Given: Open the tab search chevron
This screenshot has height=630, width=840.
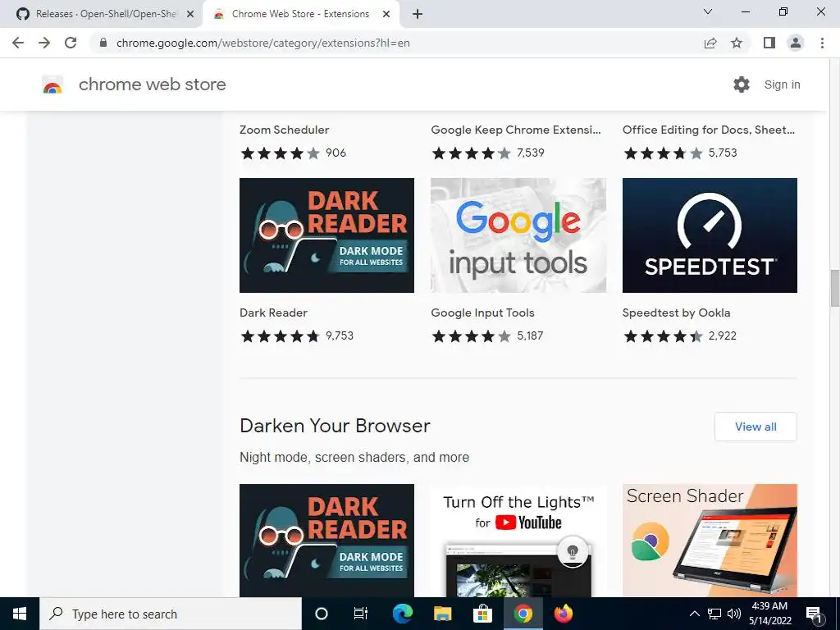Looking at the screenshot, I should [x=708, y=11].
